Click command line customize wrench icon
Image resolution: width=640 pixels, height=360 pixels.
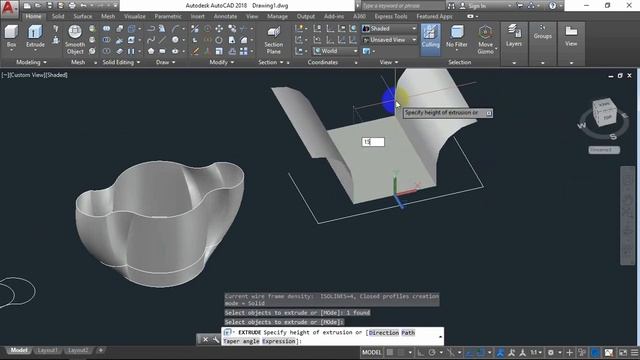(x=216, y=339)
